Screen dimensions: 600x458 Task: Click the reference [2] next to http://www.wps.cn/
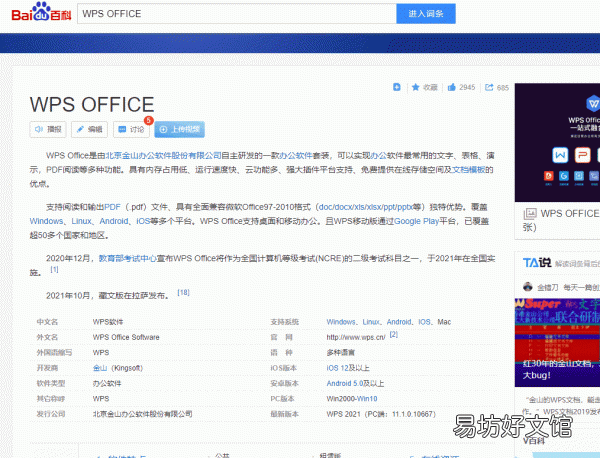[394, 334]
